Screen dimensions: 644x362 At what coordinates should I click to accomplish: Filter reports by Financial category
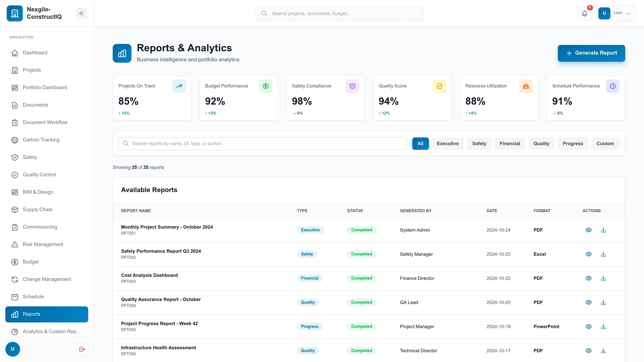(x=510, y=143)
